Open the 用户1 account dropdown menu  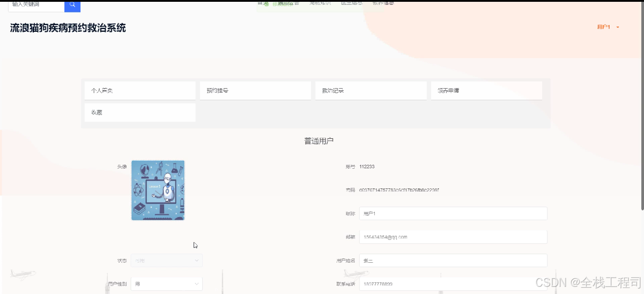(608, 27)
